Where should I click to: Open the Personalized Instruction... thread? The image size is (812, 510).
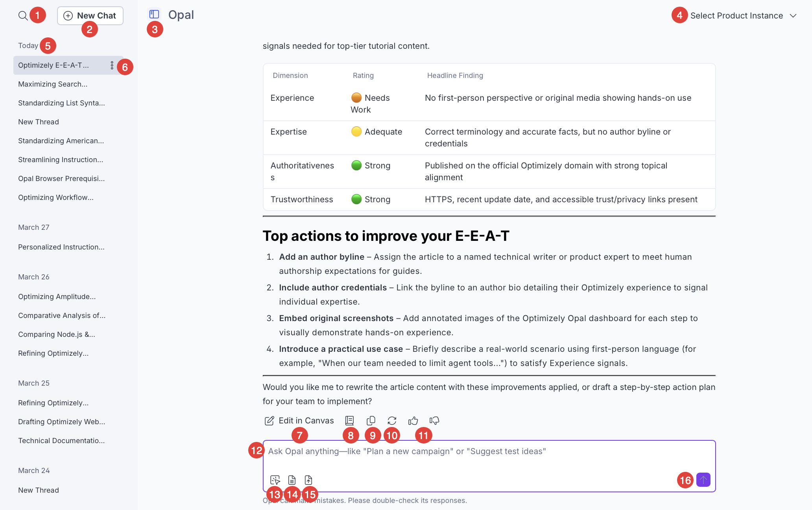click(x=61, y=247)
